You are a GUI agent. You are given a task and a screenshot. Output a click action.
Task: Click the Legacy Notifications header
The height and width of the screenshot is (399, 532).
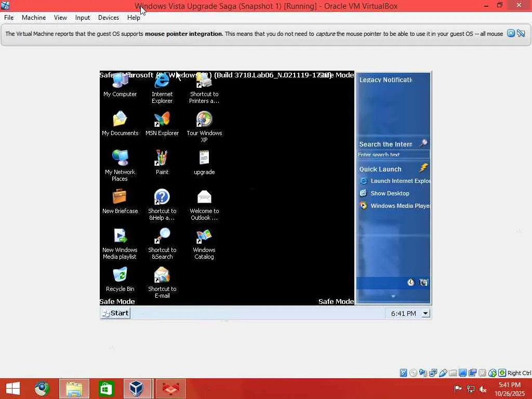pyautogui.click(x=385, y=79)
